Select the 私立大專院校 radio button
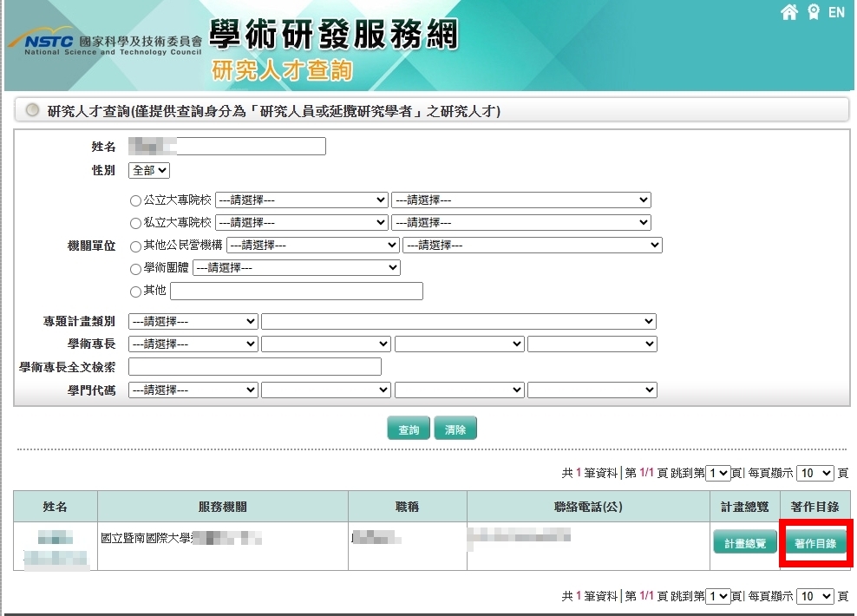 coord(135,223)
